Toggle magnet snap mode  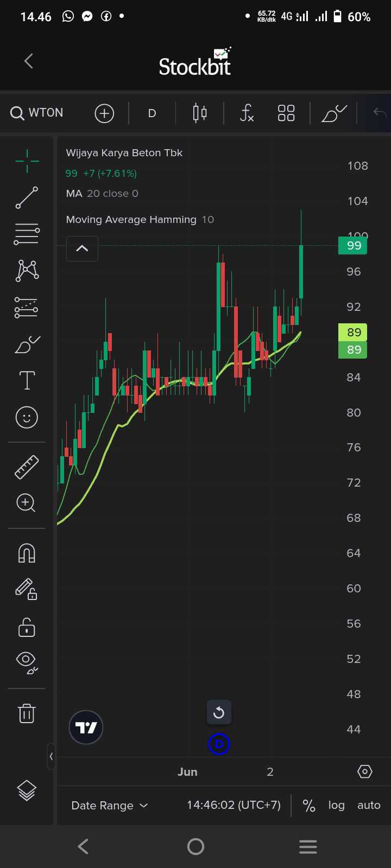coord(27,553)
